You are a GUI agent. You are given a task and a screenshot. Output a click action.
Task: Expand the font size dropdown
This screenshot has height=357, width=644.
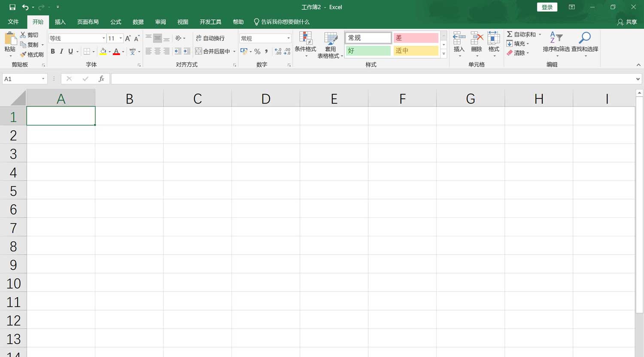click(119, 38)
